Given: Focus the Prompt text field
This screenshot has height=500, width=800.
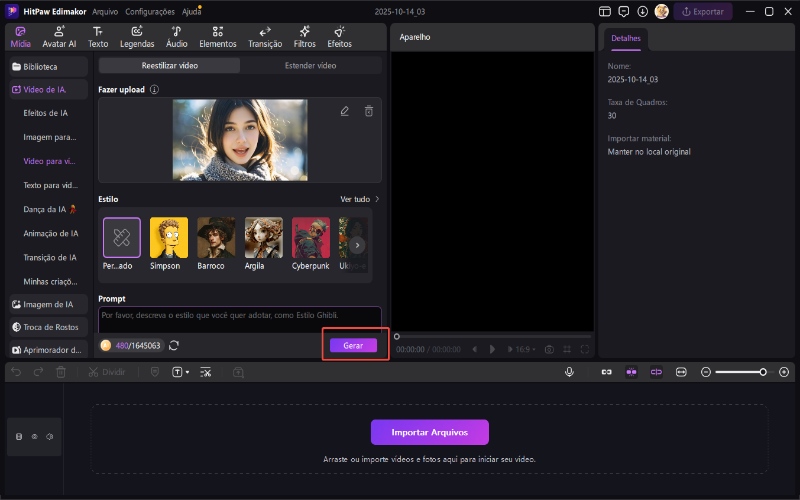Looking at the screenshot, I should click(x=240, y=320).
